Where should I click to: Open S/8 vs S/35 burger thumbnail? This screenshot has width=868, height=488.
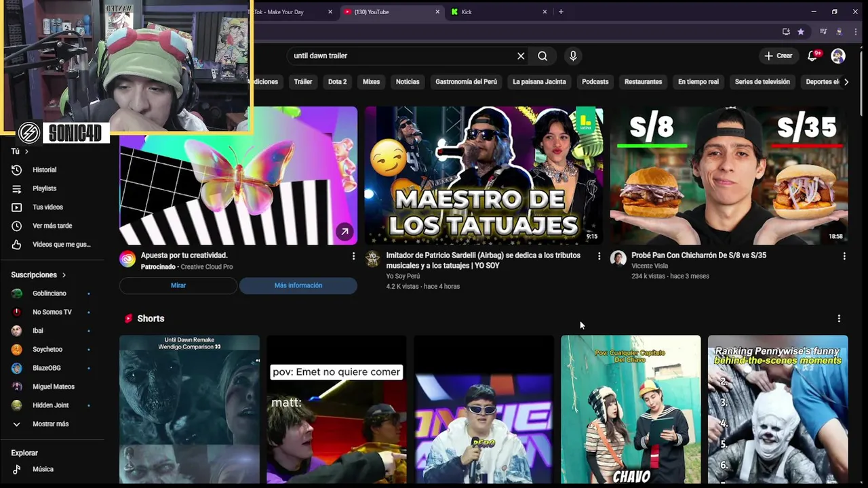[x=729, y=176]
